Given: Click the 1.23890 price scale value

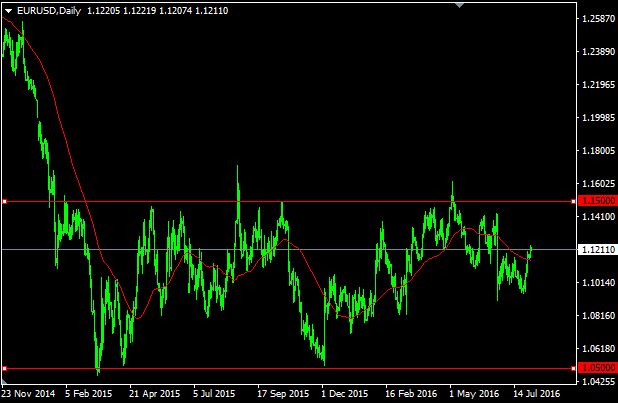Looking at the screenshot, I should (598, 52).
